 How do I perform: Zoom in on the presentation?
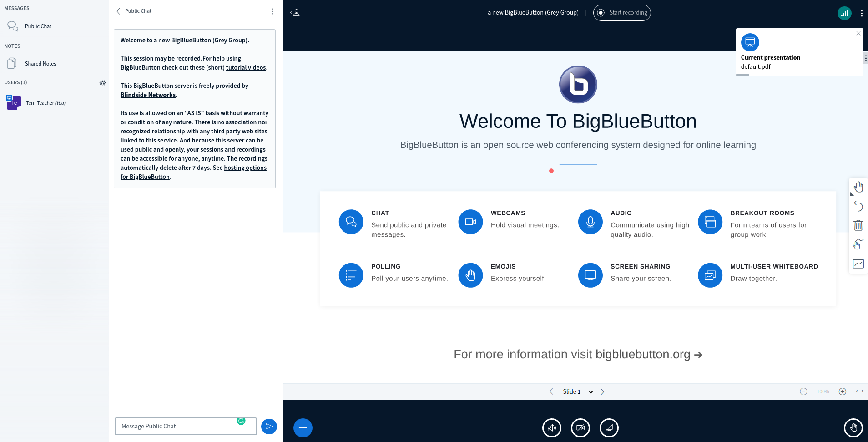pos(843,391)
